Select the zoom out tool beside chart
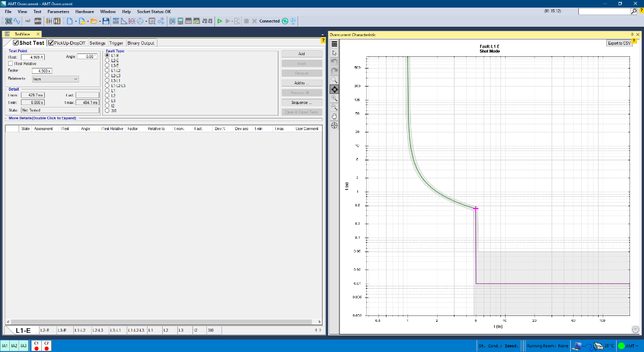 tap(334, 107)
